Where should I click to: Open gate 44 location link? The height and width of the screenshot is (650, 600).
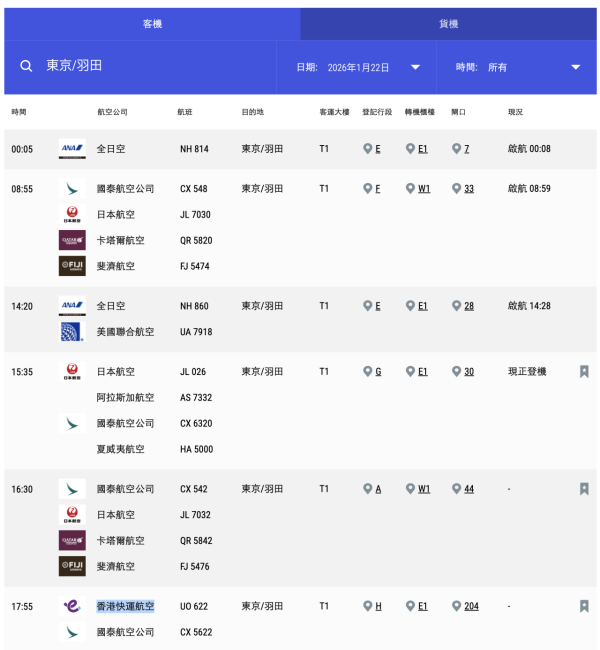click(469, 489)
